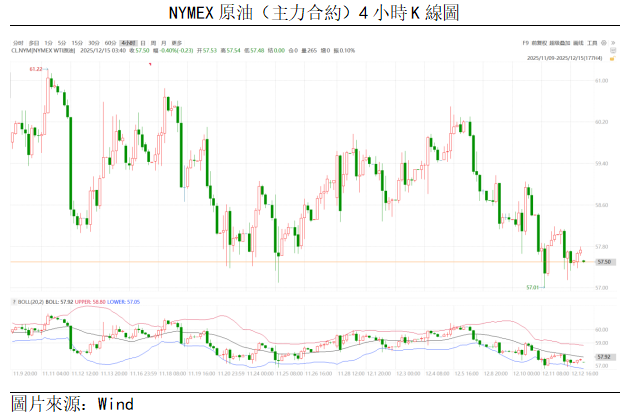
Task: Choose the 5分 five-minute interval
Action: coord(62,43)
